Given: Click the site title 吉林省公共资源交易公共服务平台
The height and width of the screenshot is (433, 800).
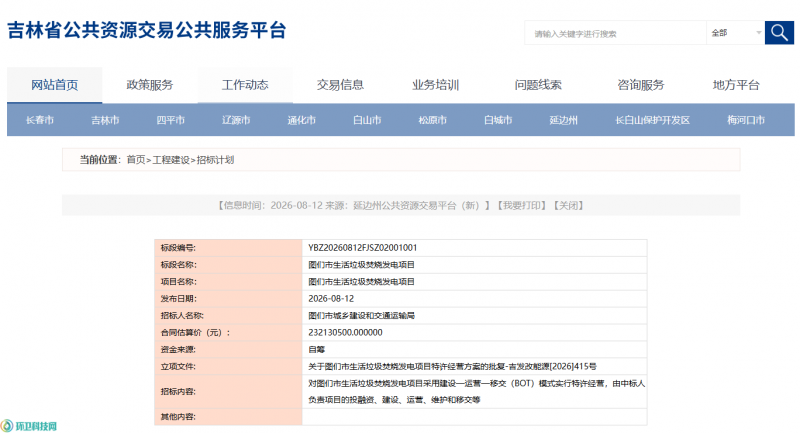Looking at the screenshot, I should [x=146, y=30].
